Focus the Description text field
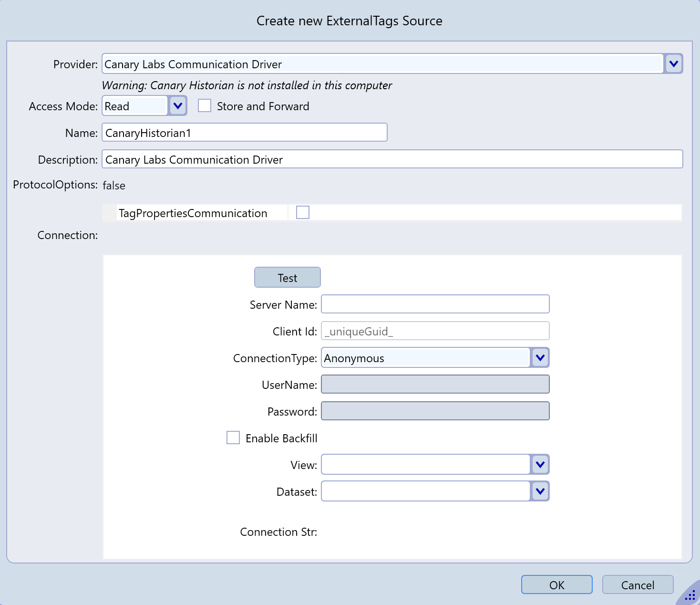The image size is (700, 605). (392, 159)
